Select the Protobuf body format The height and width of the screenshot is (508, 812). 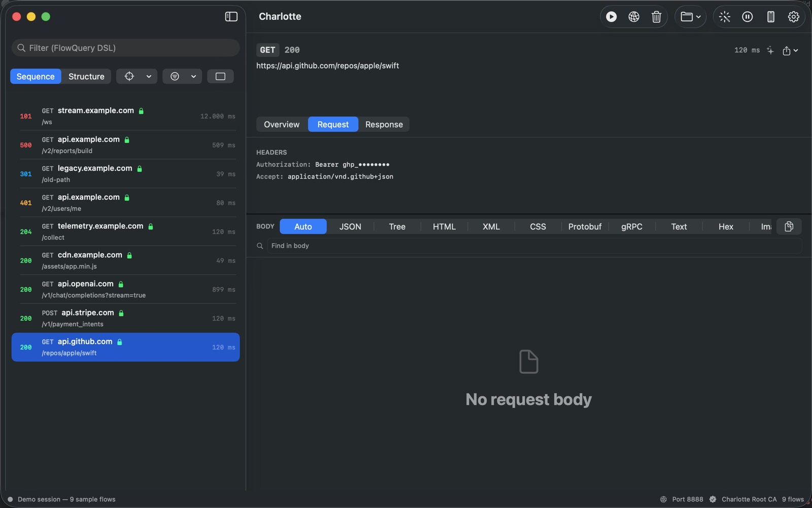[x=585, y=227]
